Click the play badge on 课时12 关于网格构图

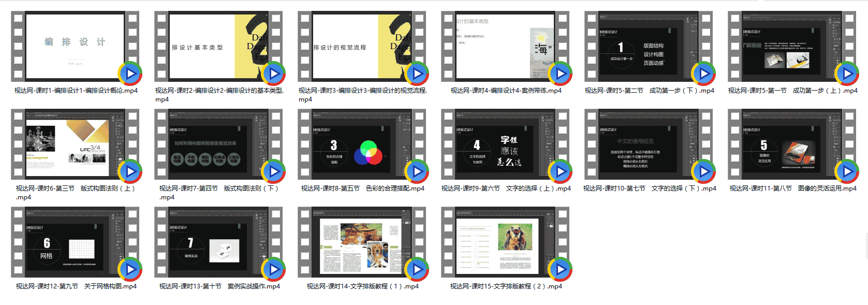[x=130, y=269]
